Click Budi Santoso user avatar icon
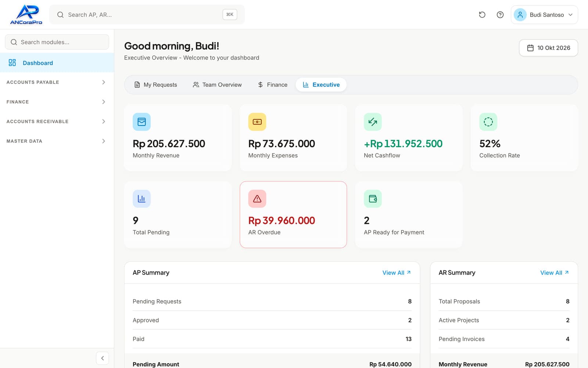 pyautogui.click(x=520, y=15)
